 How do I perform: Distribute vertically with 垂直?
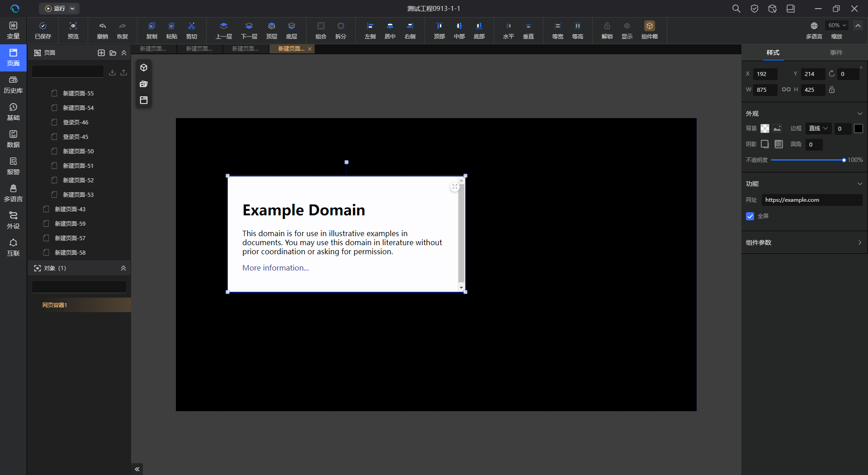(528, 30)
